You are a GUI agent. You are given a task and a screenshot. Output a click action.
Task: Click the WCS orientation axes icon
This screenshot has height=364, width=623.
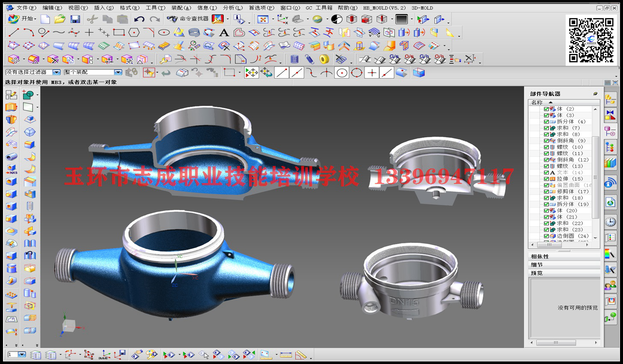282,19
